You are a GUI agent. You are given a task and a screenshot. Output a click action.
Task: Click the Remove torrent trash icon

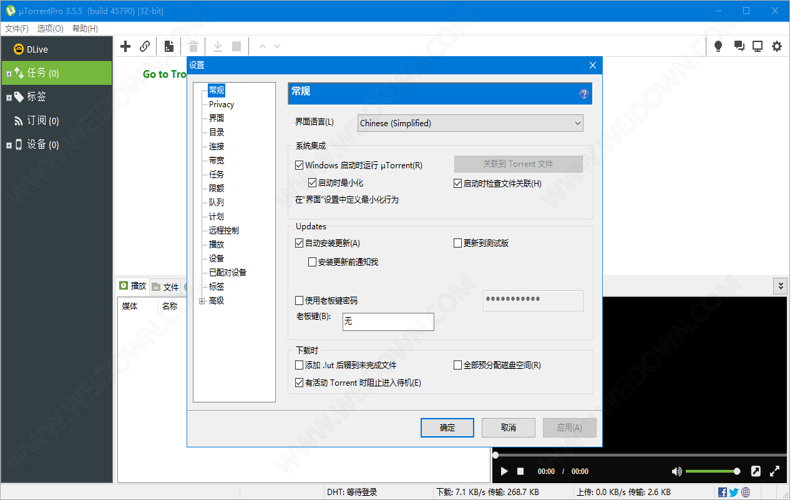[193, 46]
